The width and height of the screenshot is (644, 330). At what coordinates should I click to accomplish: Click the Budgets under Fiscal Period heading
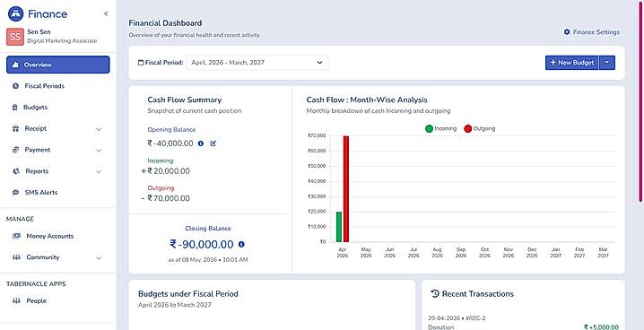pos(188,294)
